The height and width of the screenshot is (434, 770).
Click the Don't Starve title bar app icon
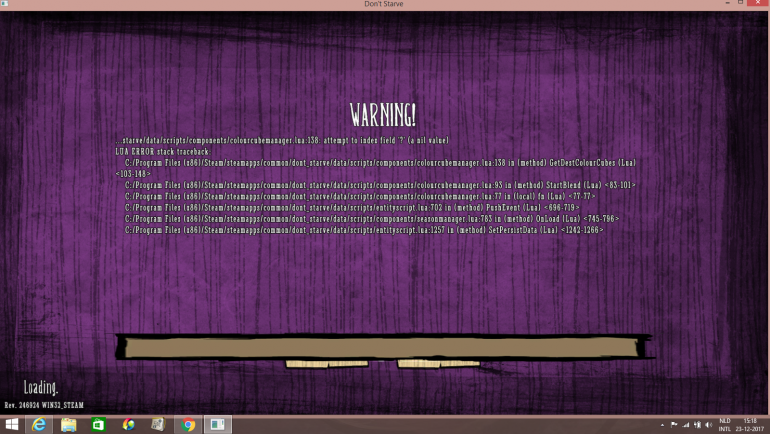coord(6,5)
